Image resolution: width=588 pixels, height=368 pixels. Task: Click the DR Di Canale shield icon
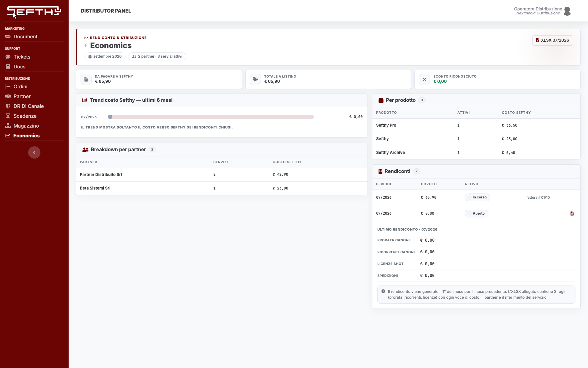point(8,106)
